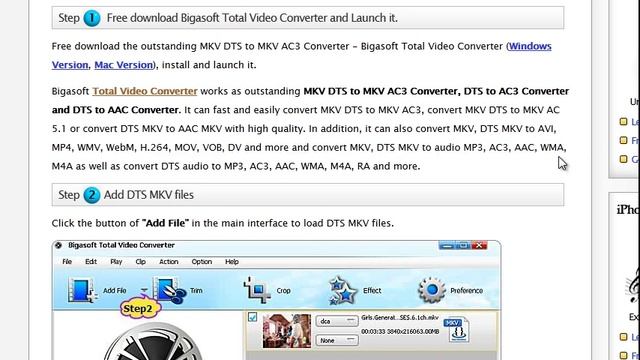Screen dimensions: 640x360
Task: Click the Preference button label
Action: (x=466, y=290)
